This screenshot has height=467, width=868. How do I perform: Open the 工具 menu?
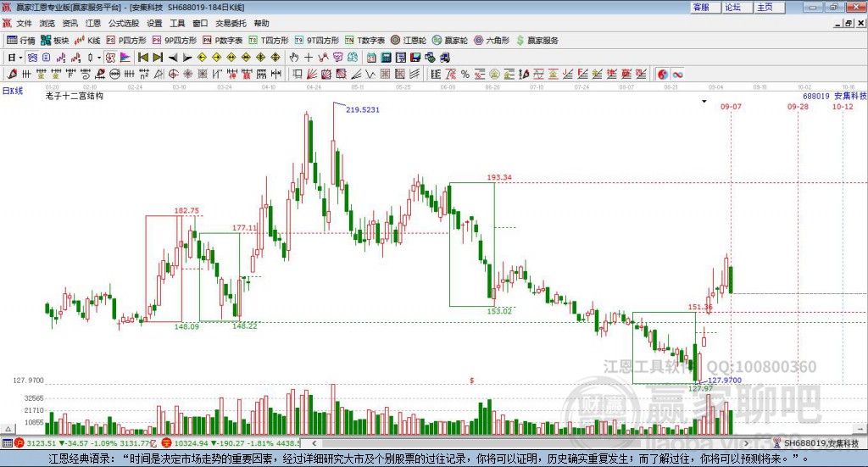pyautogui.click(x=177, y=23)
